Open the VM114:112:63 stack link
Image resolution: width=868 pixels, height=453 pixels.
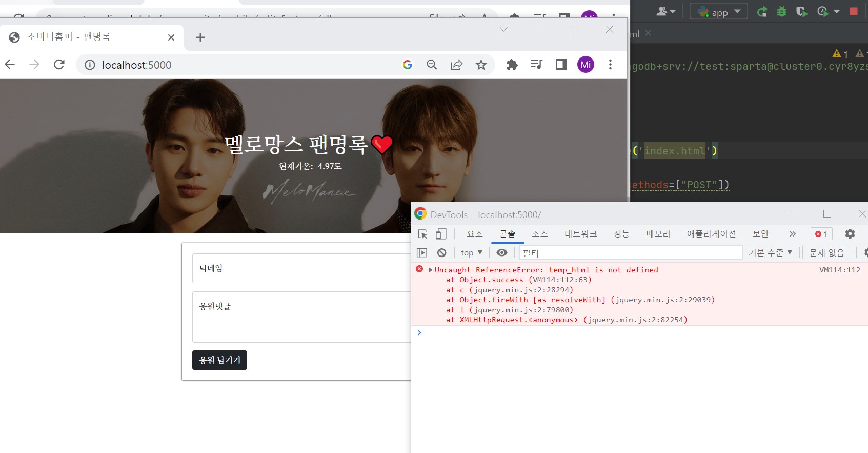pyautogui.click(x=560, y=280)
